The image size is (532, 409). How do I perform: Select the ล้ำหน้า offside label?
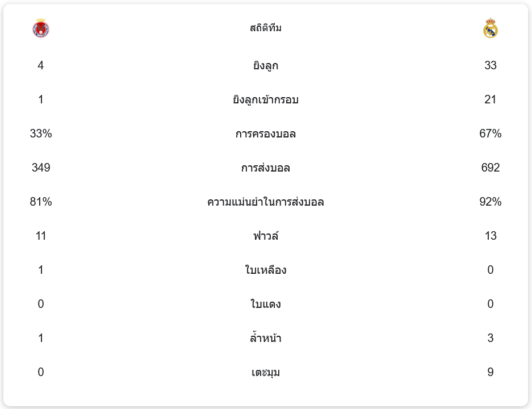(266, 339)
